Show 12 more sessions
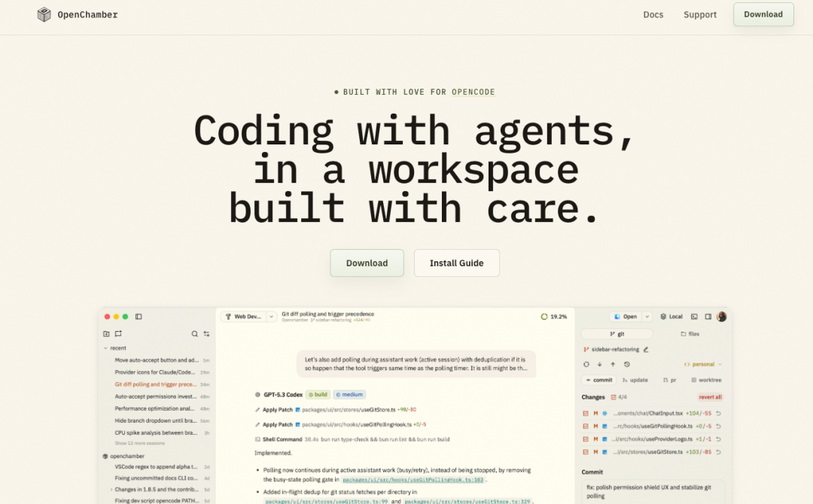 (x=139, y=443)
